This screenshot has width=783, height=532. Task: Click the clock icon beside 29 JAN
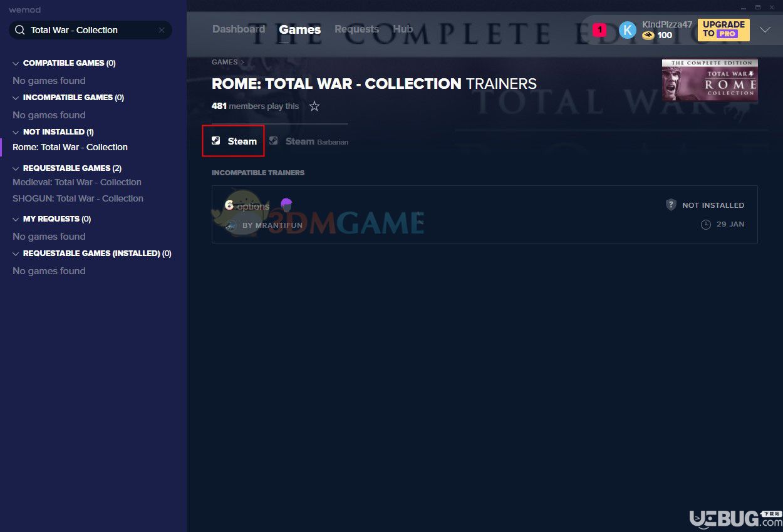706,224
